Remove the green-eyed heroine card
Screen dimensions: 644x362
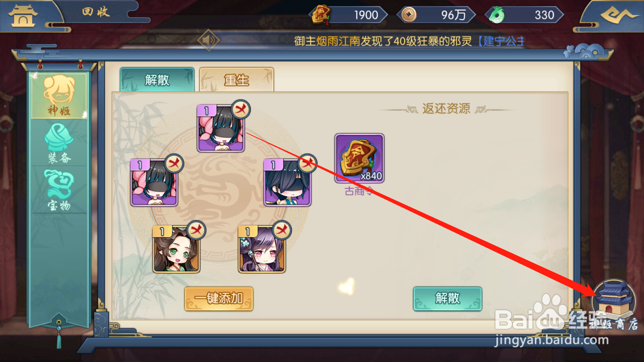pos(196,230)
